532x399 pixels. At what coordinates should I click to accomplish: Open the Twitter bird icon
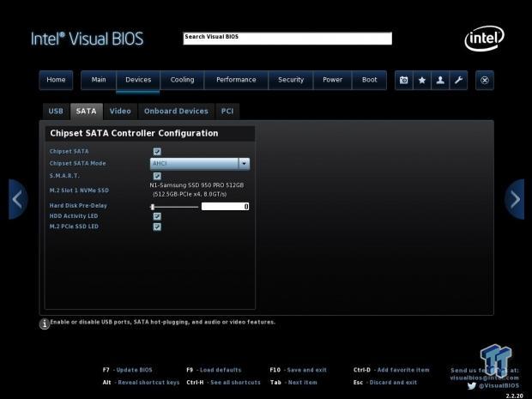tap(472, 385)
